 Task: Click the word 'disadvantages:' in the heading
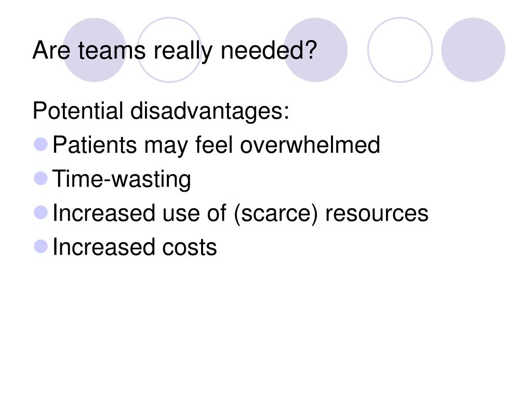tap(210, 111)
